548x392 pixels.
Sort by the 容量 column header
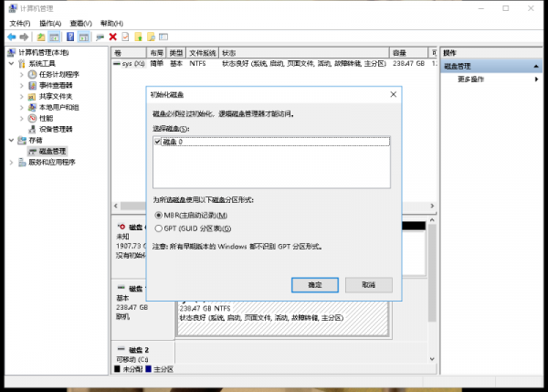click(x=408, y=53)
